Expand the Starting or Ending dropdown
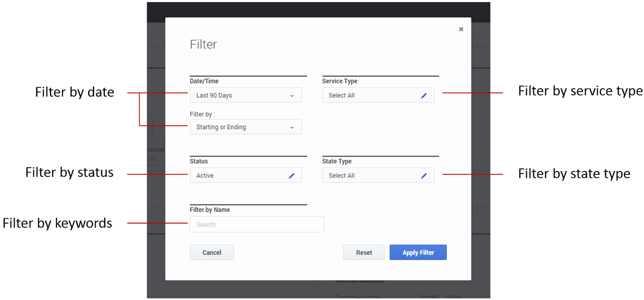This screenshot has width=644, height=300. click(x=245, y=127)
